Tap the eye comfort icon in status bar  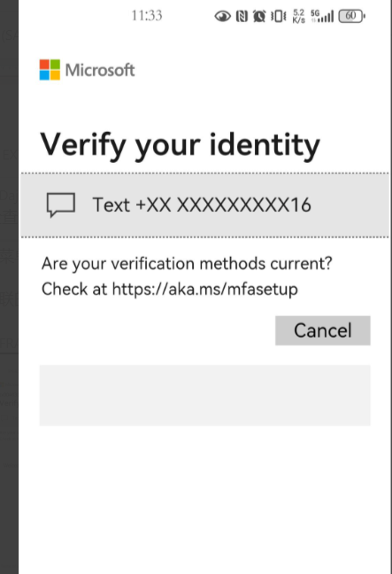click(222, 16)
